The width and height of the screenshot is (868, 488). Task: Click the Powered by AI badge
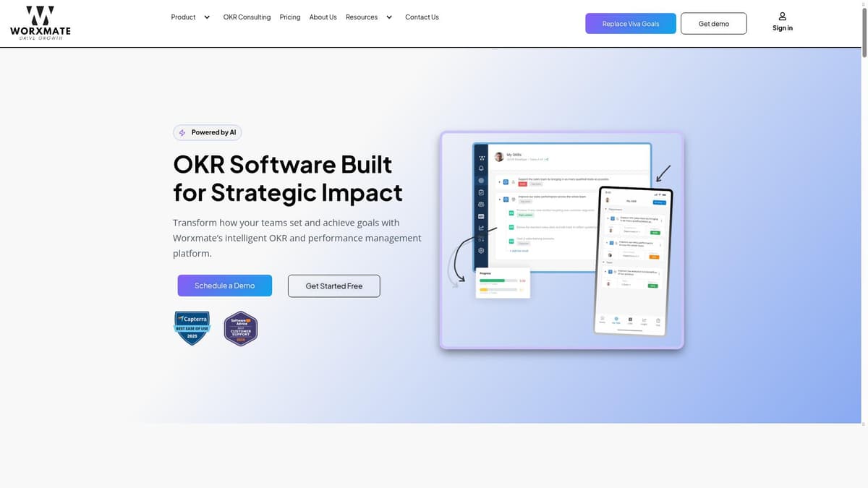tap(208, 132)
